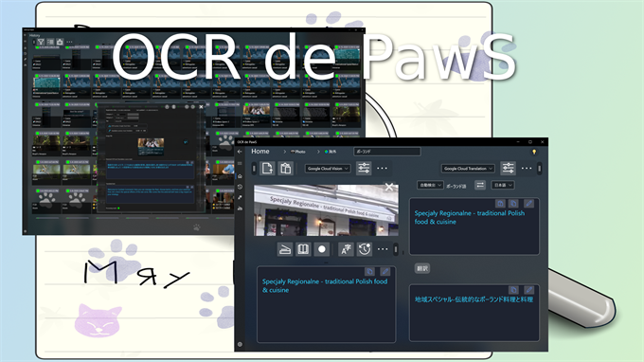This screenshot has height=362, width=644.
Task: Open the hamburger menu in OCR de PawS sidebar
Action: pos(240,164)
